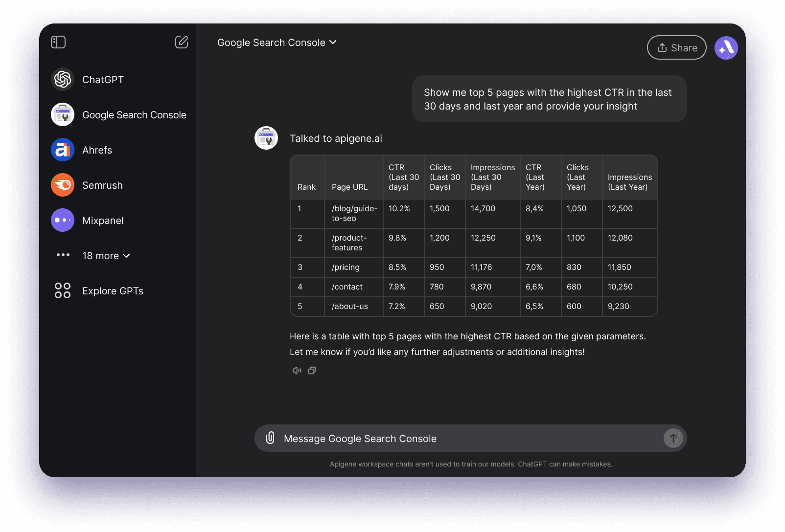Click the Impressions (Last Year) header
This screenshot has height=532, width=785.
pyautogui.click(x=630, y=177)
